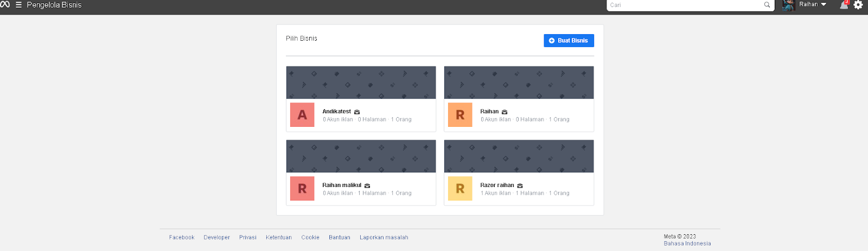The width and height of the screenshot is (868, 251).
Task: Click the red R avatar for Raihan malikul
Action: click(302, 189)
